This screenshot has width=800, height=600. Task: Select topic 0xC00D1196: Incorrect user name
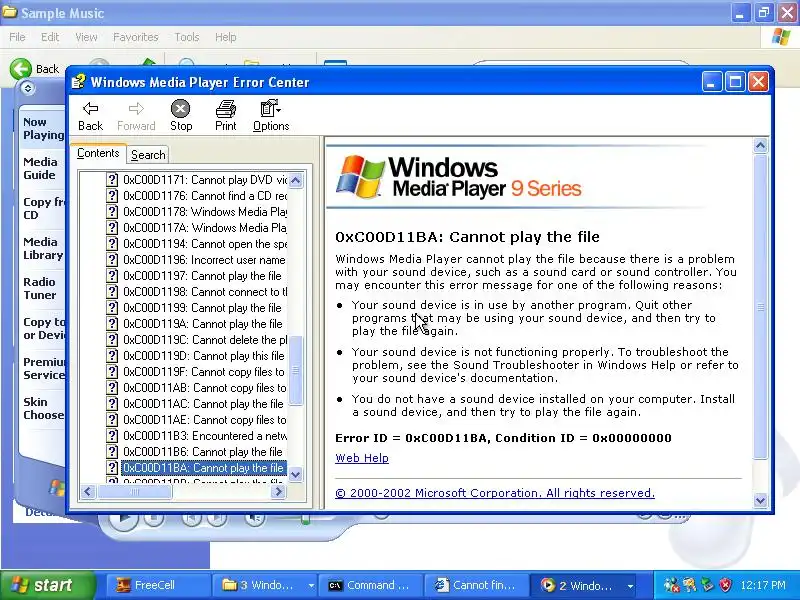(x=204, y=260)
